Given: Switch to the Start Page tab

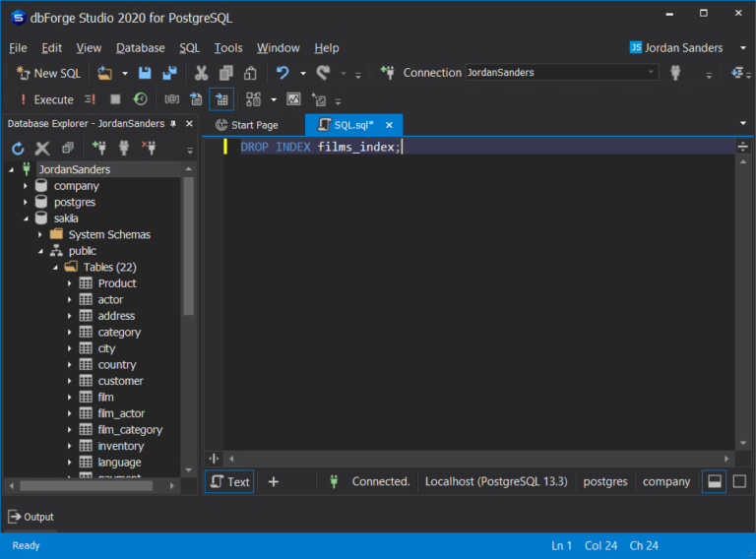Looking at the screenshot, I should coord(247,125).
